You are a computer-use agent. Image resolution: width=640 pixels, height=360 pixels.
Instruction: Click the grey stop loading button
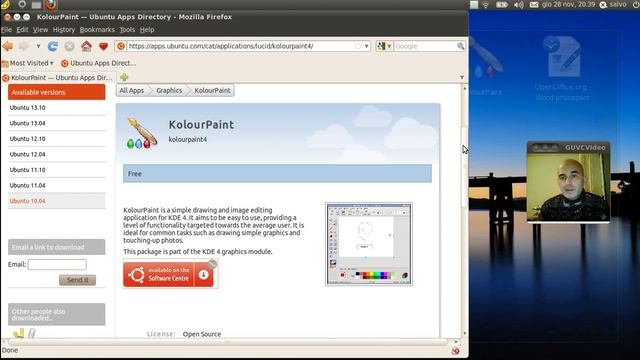pos(69,46)
